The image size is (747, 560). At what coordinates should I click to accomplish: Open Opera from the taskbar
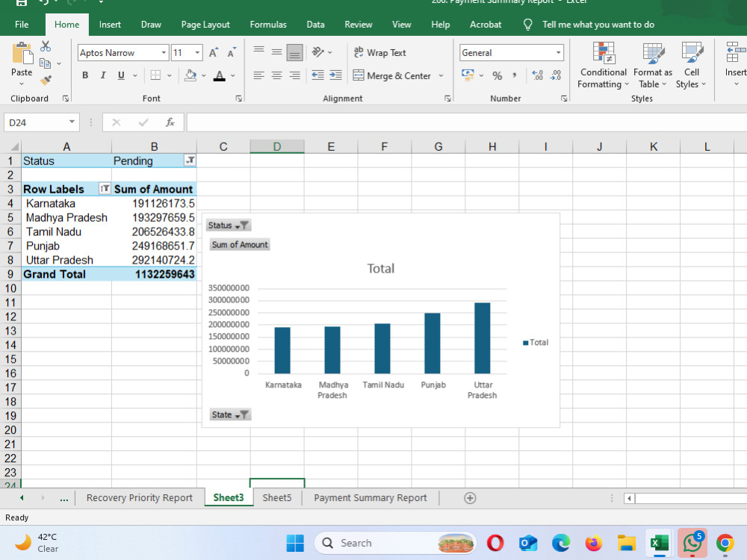[495, 543]
